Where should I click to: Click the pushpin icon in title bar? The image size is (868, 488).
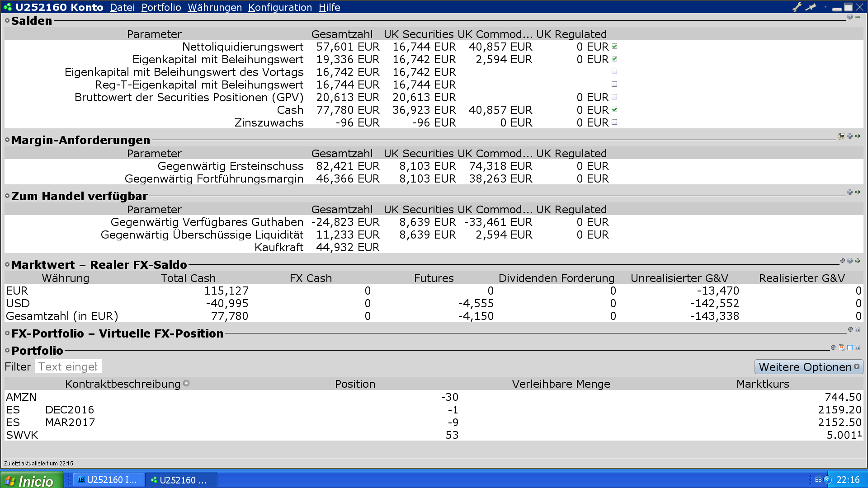click(811, 7)
